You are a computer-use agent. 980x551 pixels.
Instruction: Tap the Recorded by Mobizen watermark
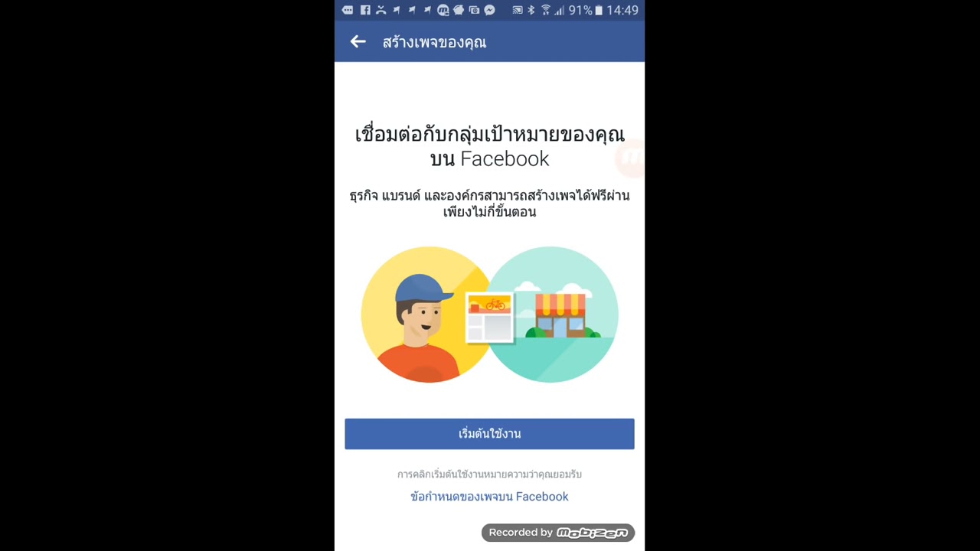tap(558, 533)
